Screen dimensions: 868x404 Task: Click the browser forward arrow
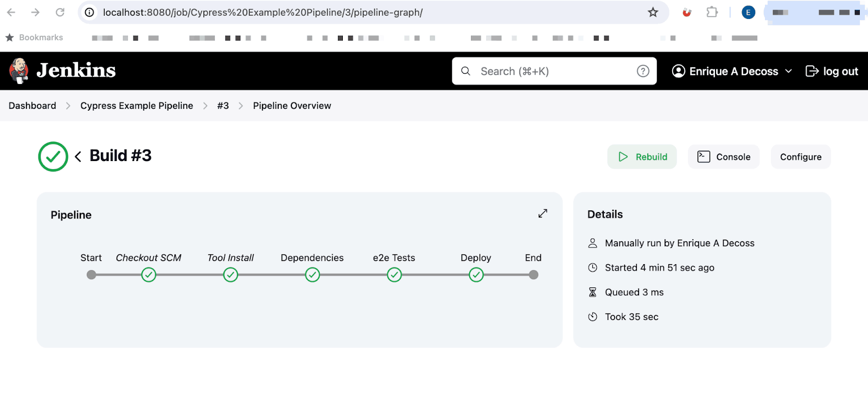click(35, 12)
